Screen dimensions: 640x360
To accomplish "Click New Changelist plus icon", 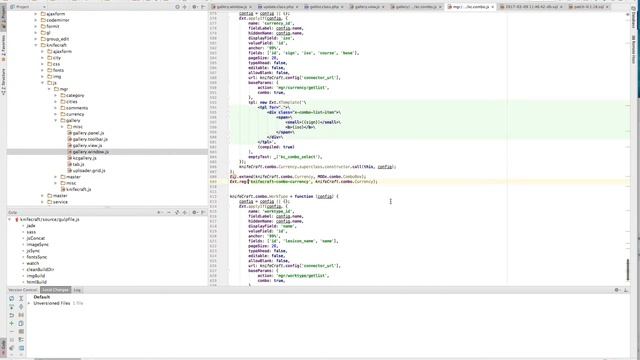I will pyautogui.click(x=11, y=323).
